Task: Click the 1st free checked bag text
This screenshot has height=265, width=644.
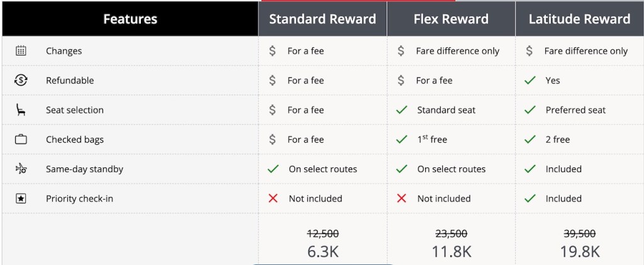Action: 432,139
